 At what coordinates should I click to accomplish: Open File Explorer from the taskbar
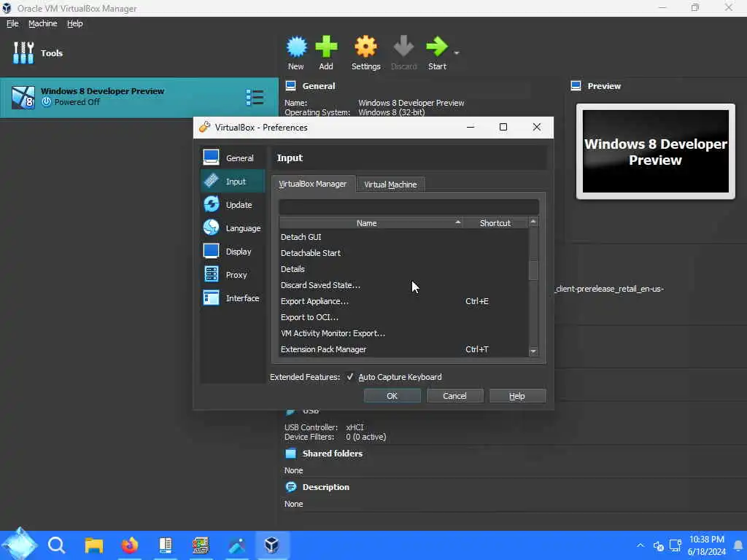(94, 545)
